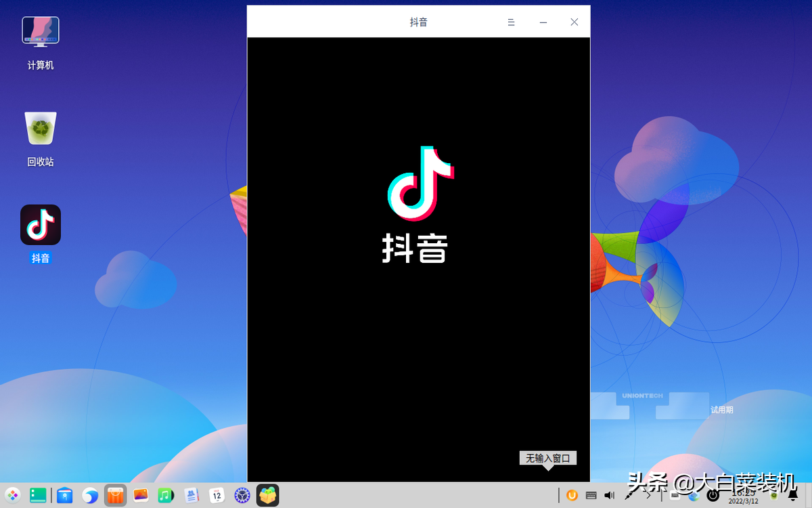Screen dimensions: 812x508
Task: Click the Android package box dock icon
Action: coord(268,495)
